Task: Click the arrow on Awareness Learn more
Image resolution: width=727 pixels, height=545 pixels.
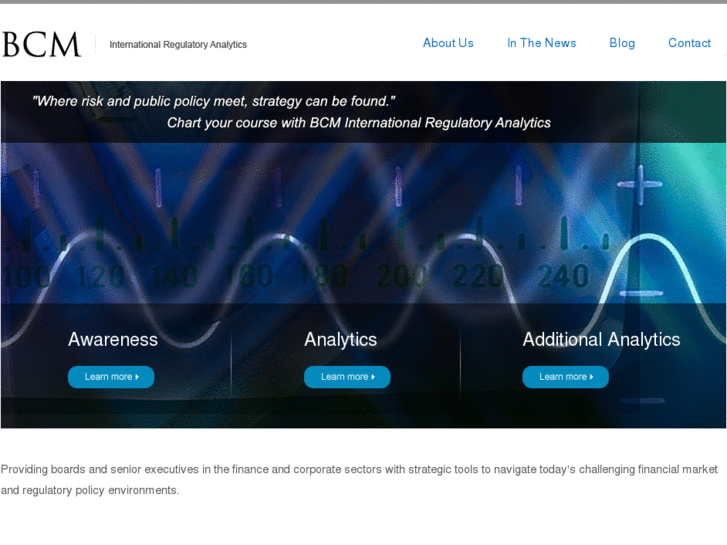Action: point(137,377)
